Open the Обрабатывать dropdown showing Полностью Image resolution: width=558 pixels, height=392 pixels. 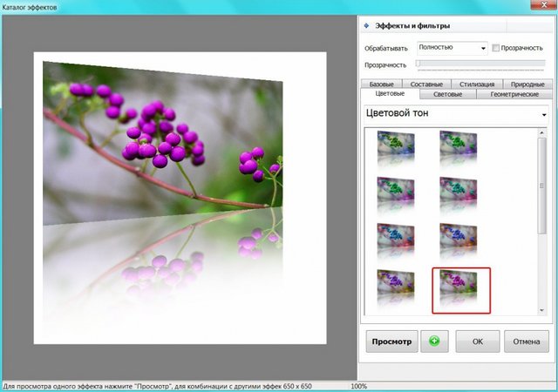pyautogui.click(x=451, y=48)
